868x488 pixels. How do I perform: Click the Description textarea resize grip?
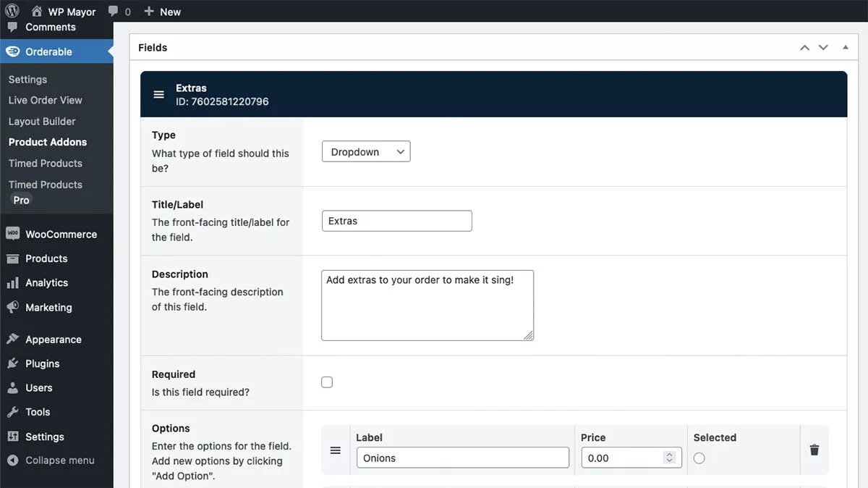click(x=529, y=335)
